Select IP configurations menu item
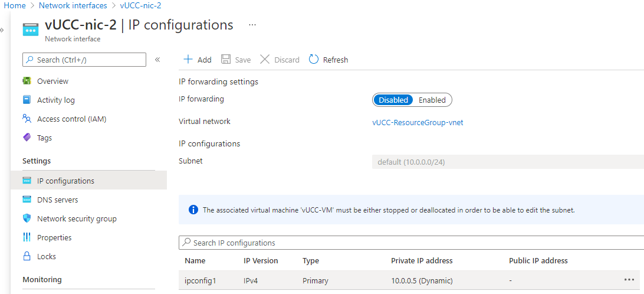This screenshot has width=644, height=294. (65, 181)
